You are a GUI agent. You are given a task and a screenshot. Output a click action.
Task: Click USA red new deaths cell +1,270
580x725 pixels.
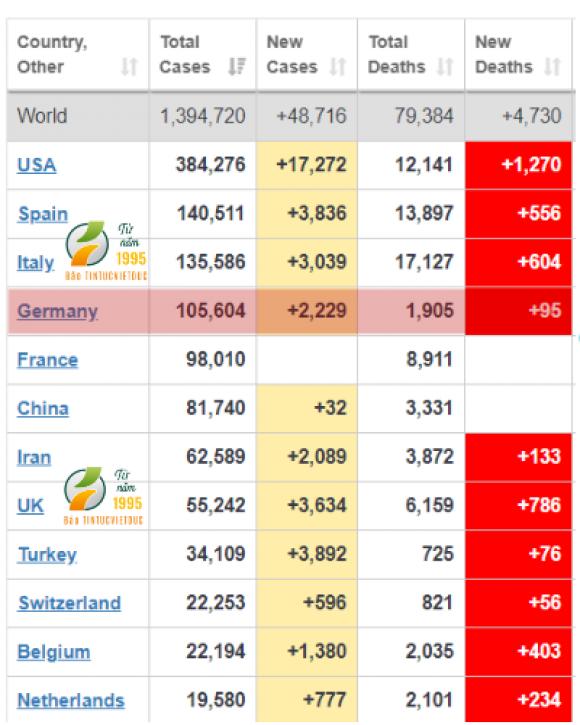pyautogui.click(x=518, y=165)
